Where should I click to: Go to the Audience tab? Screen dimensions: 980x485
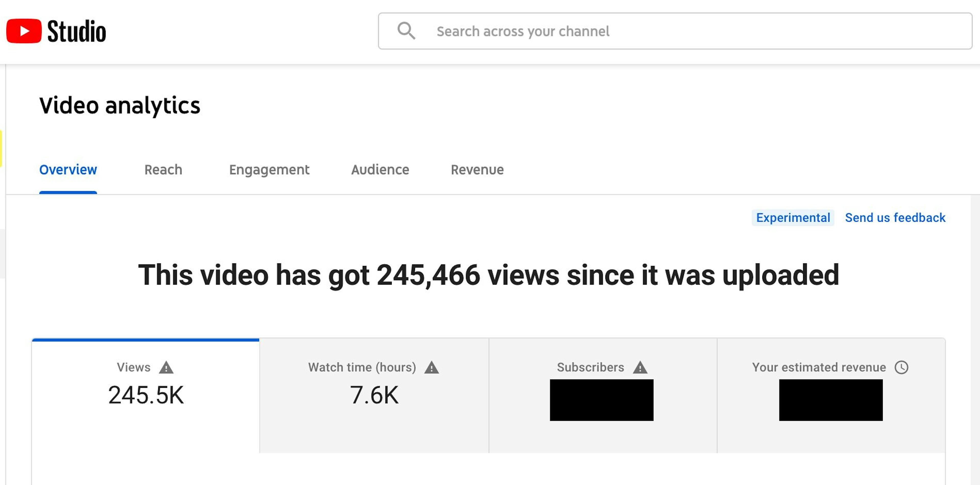[380, 170]
